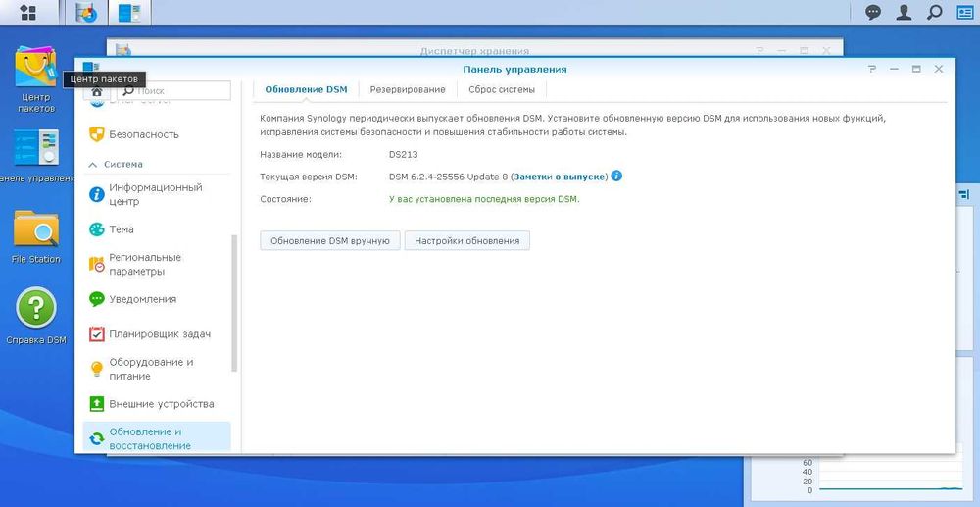Click the latest DSM version status text
Viewport: 980px width, 507px height.
click(484, 199)
